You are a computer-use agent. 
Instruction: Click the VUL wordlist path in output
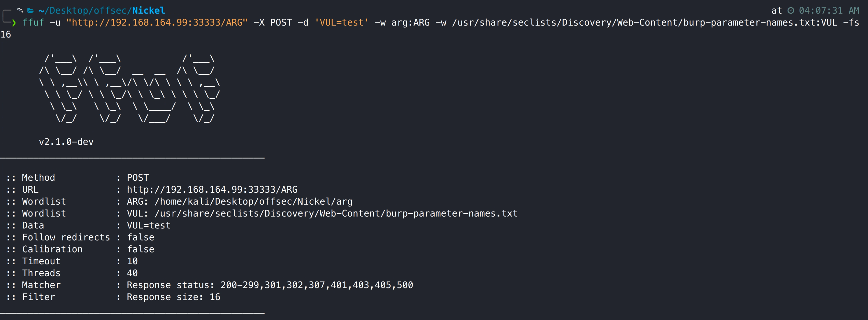tap(335, 214)
